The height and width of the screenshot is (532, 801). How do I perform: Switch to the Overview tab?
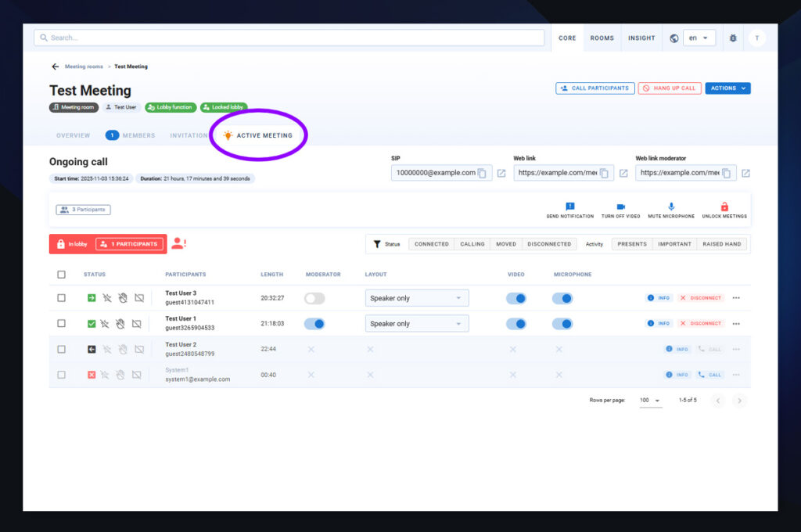point(73,135)
